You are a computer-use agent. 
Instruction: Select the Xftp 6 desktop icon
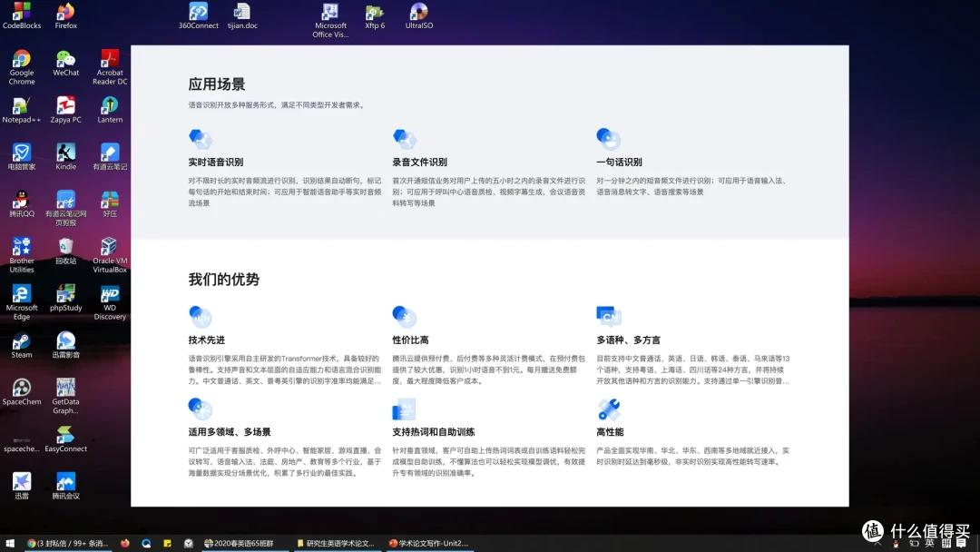375,15
